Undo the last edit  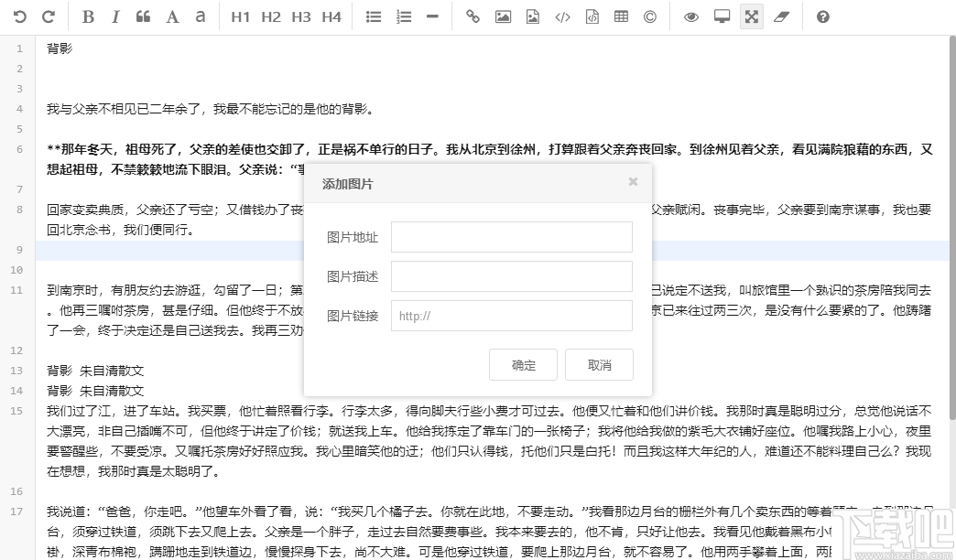pyautogui.click(x=20, y=16)
